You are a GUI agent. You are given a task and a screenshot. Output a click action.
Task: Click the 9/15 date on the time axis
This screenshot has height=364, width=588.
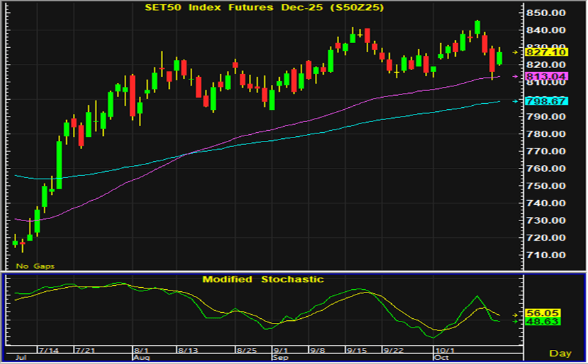coord(356,351)
